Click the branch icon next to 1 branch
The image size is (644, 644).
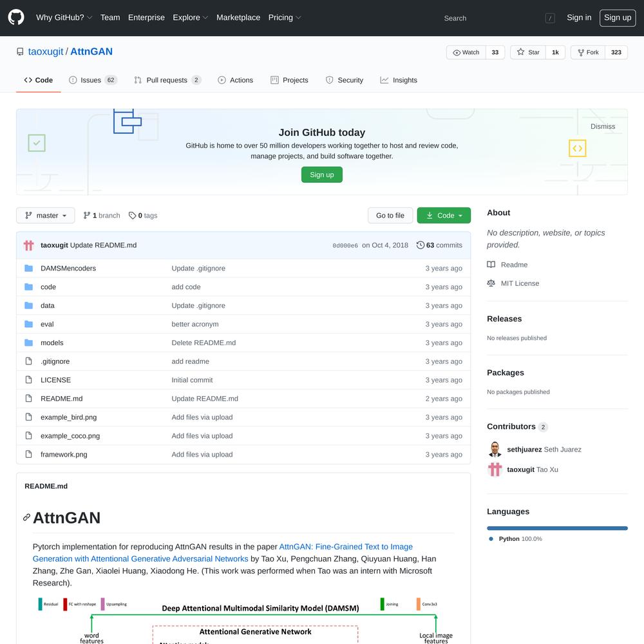[87, 216]
